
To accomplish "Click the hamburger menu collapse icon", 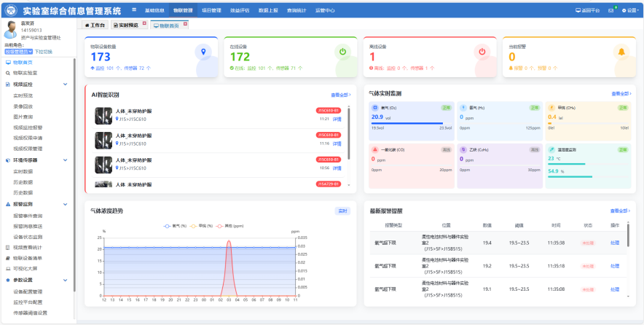I will tap(134, 11).
